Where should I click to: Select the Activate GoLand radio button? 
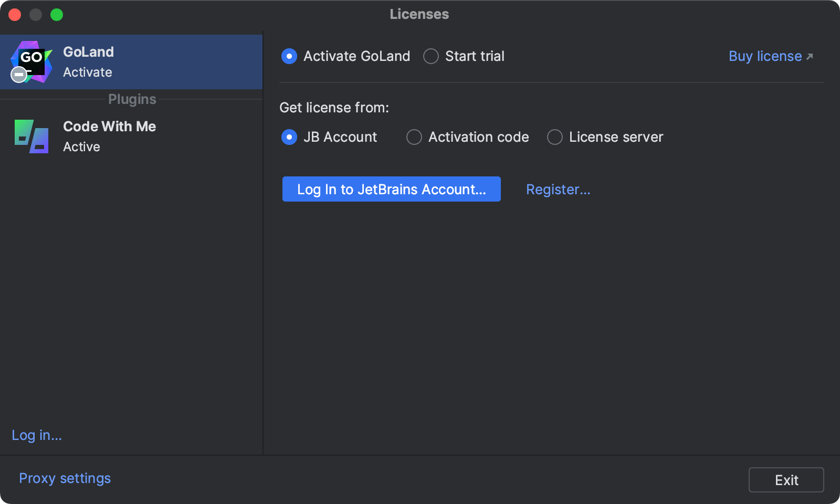pos(289,56)
